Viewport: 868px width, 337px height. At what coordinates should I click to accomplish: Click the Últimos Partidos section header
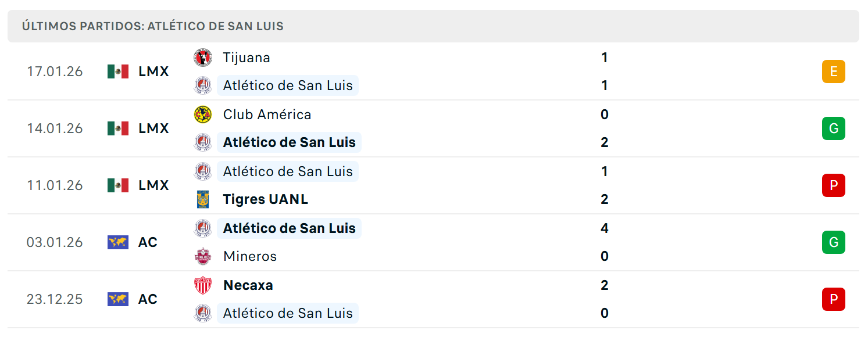(x=433, y=26)
